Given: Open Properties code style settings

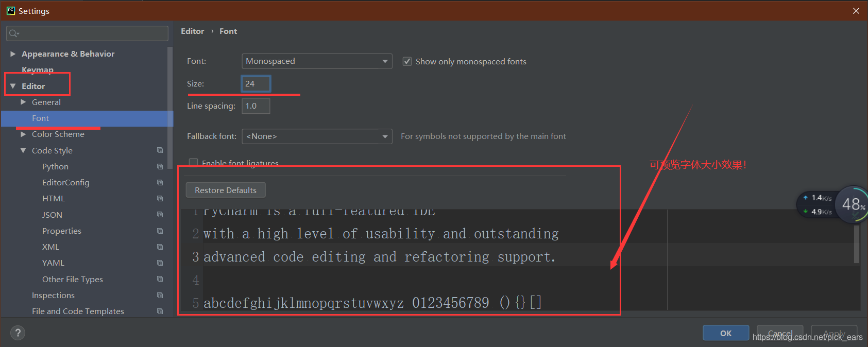Looking at the screenshot, I should 61,231.
